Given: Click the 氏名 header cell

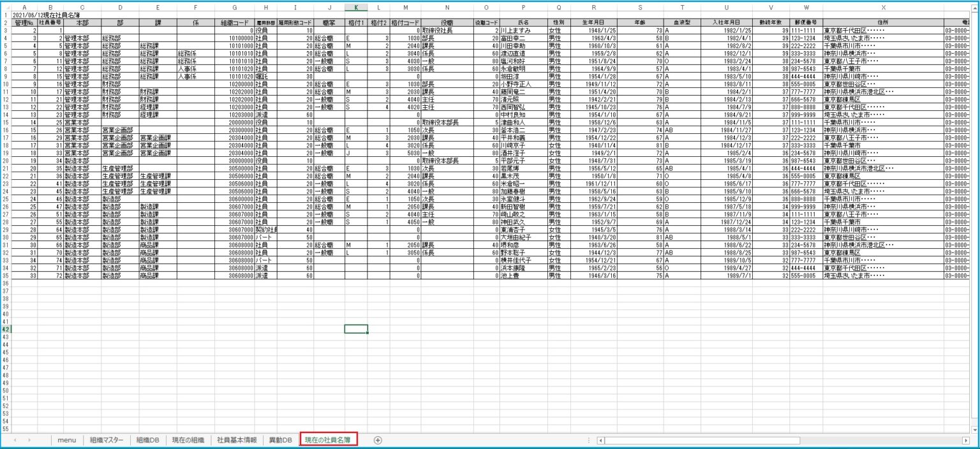Looking at the screenshot, I should click(523, 22).
